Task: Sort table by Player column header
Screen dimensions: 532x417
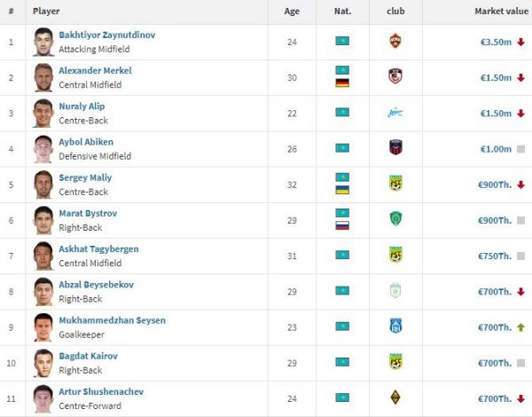Action: (x=45, y=12)
